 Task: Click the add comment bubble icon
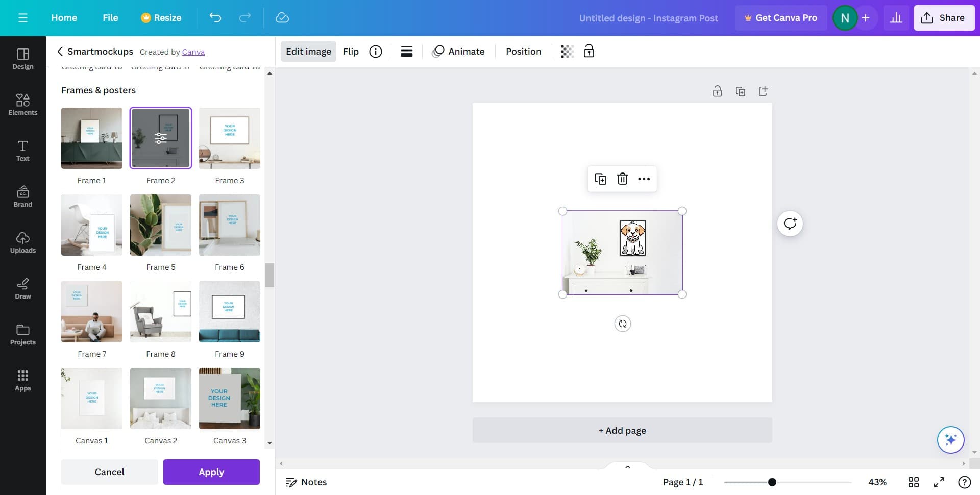click(x=790, y=224)
